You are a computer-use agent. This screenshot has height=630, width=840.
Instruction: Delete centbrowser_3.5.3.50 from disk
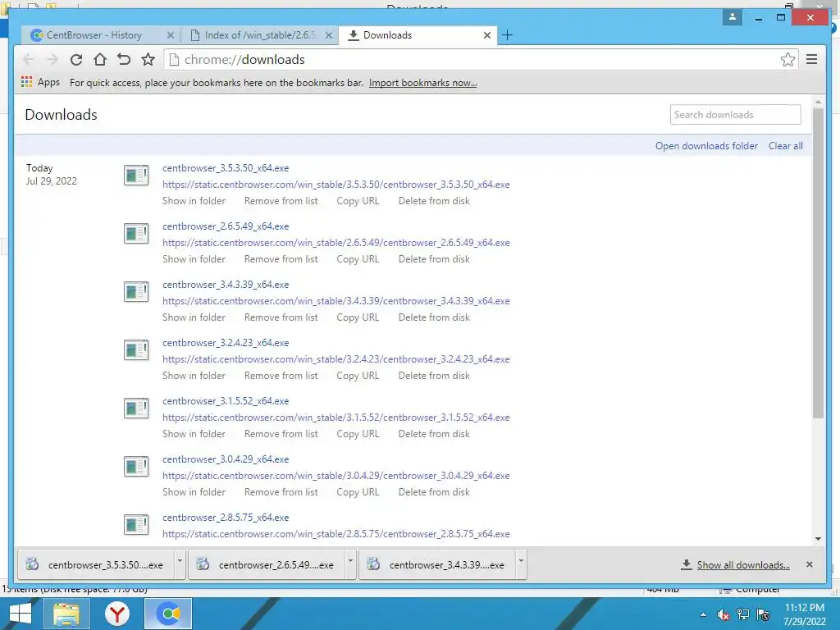434,201
